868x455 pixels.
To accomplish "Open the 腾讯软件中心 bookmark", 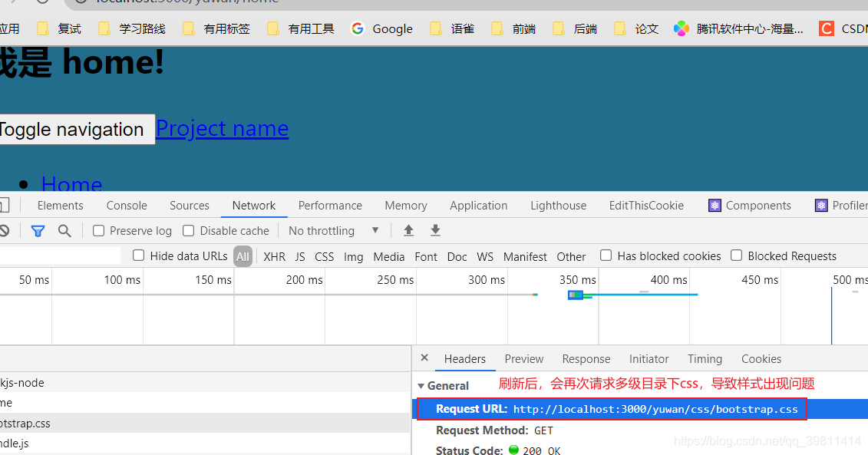I will (x=738, y=28).
